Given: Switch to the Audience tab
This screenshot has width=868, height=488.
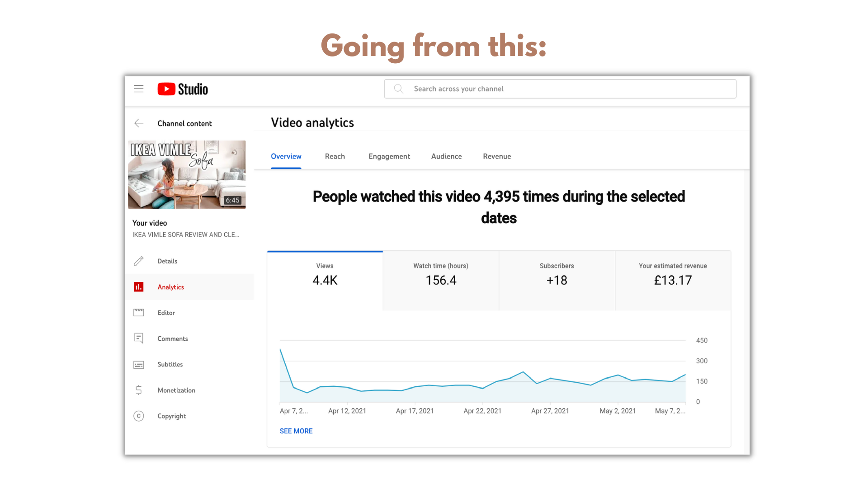Looking at the screenshot, I should coord(447,156).
